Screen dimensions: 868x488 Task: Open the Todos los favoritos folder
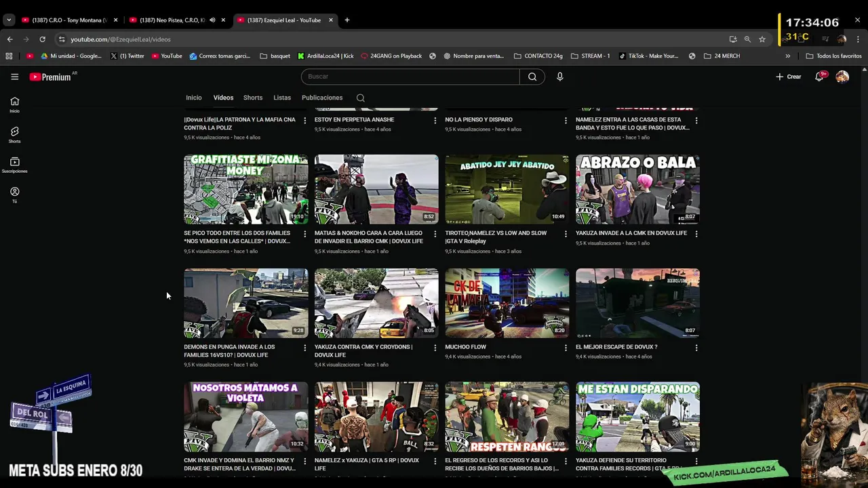(833, 56)
